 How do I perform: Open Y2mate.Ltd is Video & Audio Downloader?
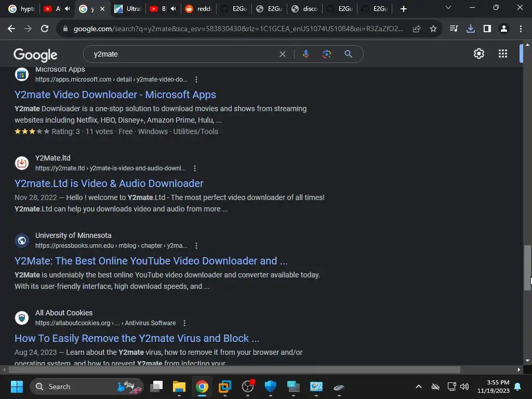point(109,183)
